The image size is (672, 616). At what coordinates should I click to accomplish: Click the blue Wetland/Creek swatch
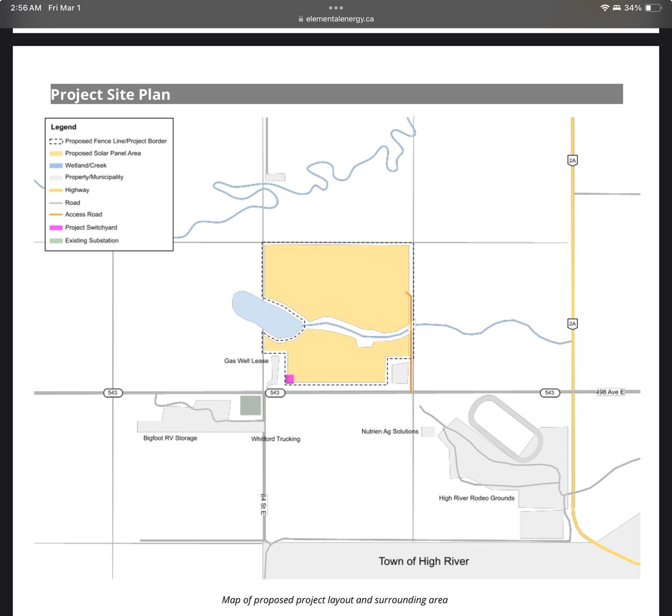tap(56, 166)
